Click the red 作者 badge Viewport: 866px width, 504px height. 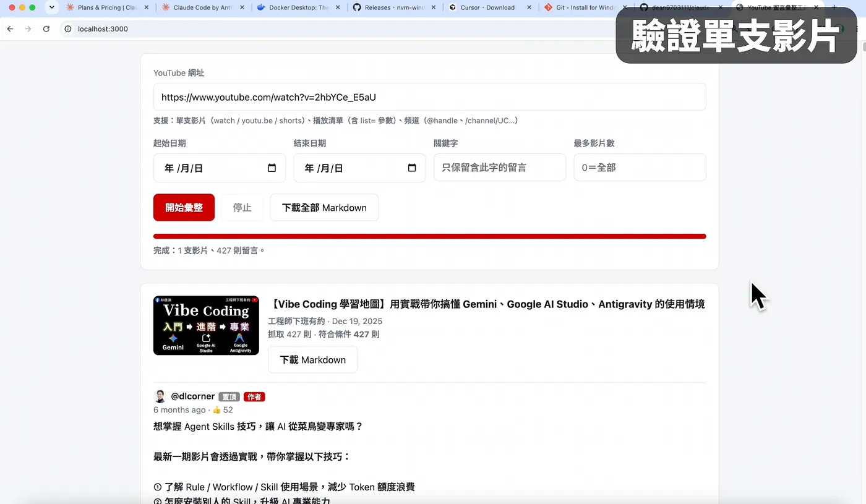254,397
